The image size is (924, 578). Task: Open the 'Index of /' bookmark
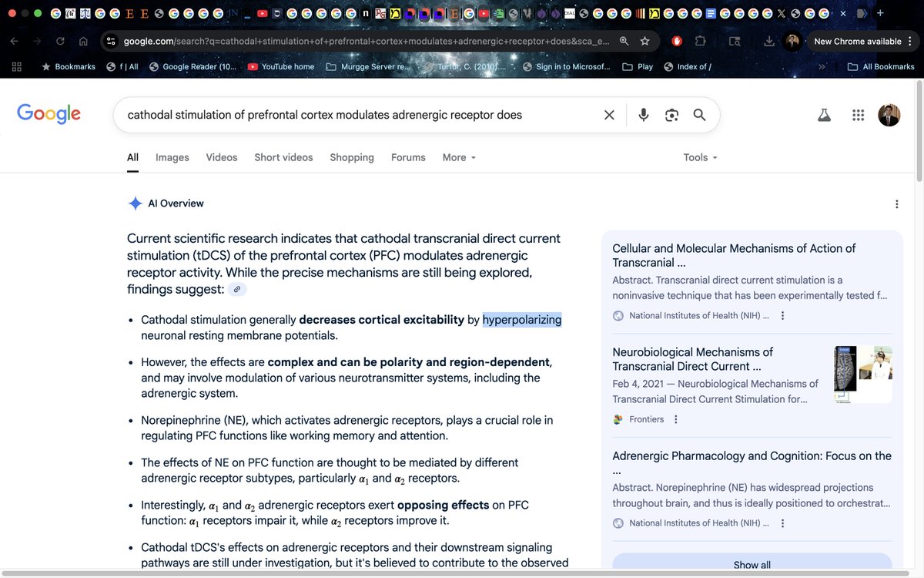click(x=687, y=67)
